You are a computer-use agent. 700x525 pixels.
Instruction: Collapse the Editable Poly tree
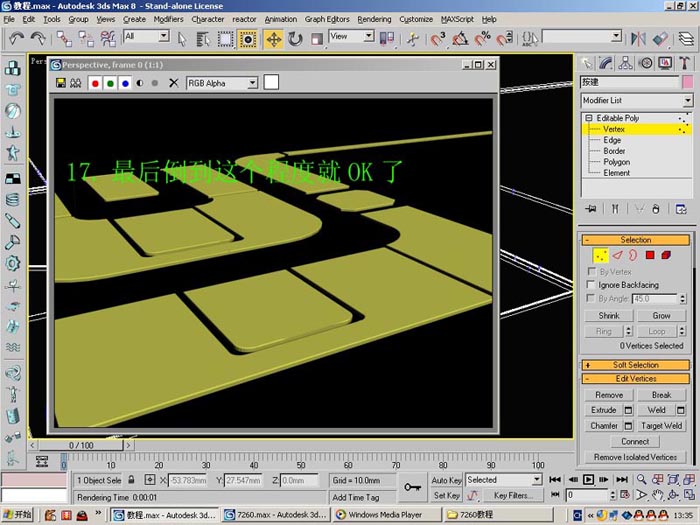pyautogui.click(x=588, y=118)
